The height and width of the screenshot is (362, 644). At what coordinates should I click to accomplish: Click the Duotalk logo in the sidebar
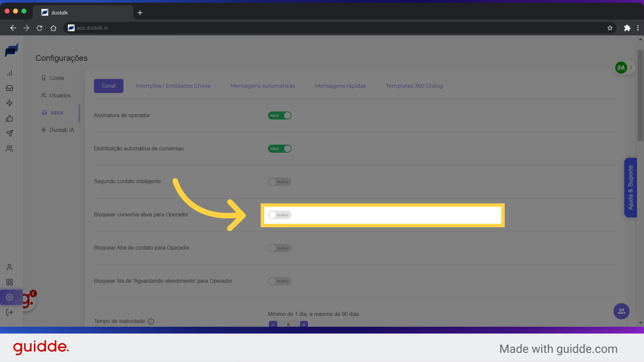click(x=11, y=50)
